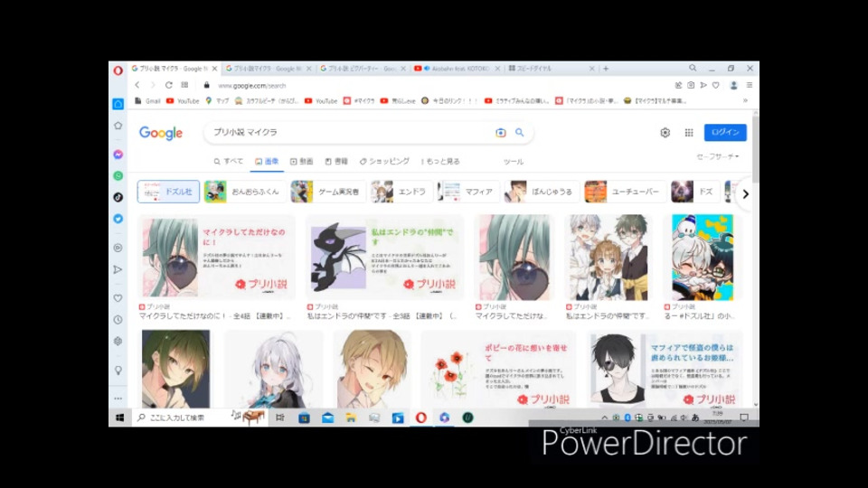The image size is (868, 488).
Task: Select the 画像 search tab
Action: pos(267,162)
